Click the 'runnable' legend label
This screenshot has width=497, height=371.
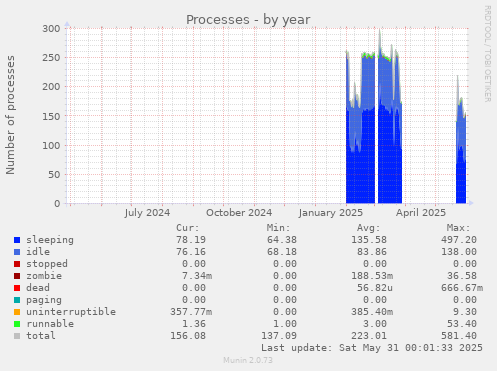pyautogui.click(x=50, y=324)
